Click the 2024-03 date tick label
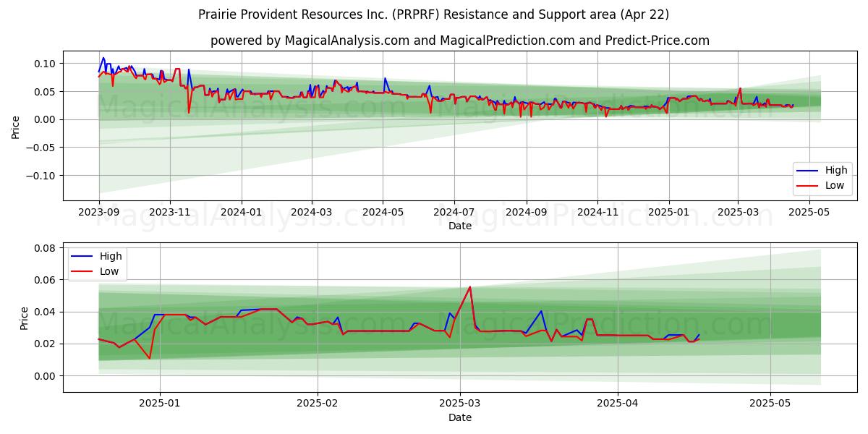 click(x=312, y=211)
